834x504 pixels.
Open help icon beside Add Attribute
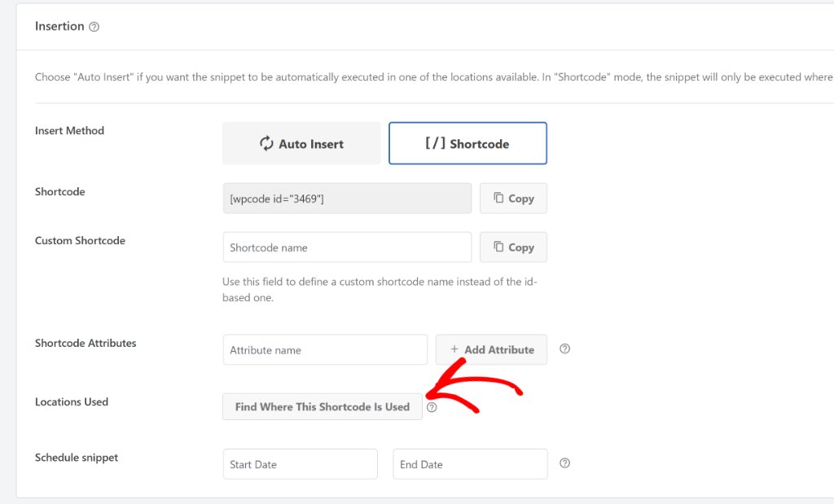click(x=565, y=348)
